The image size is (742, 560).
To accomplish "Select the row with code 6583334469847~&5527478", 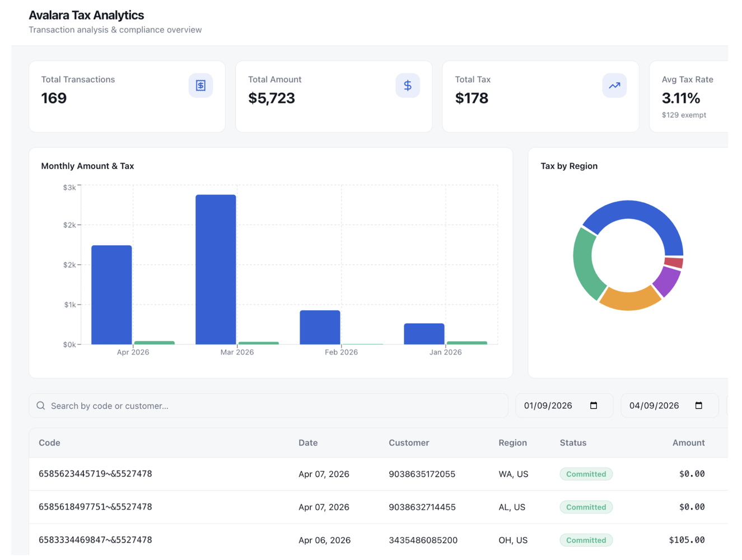I will [x=224, y=540].
